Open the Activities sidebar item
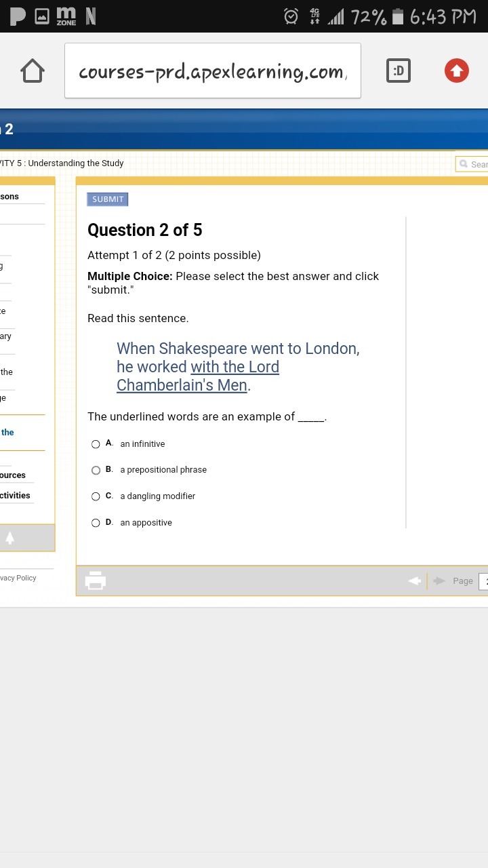 [15, 496]
